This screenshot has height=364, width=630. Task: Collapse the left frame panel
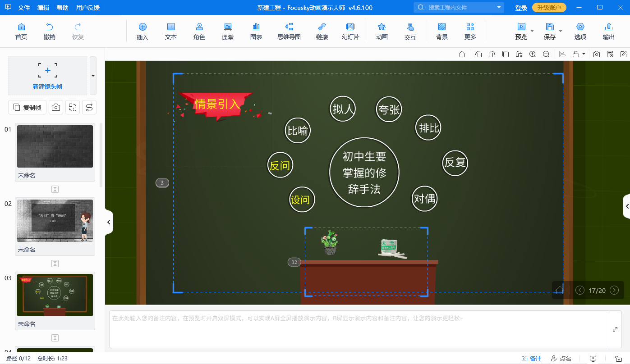click(x=109, y=222)
